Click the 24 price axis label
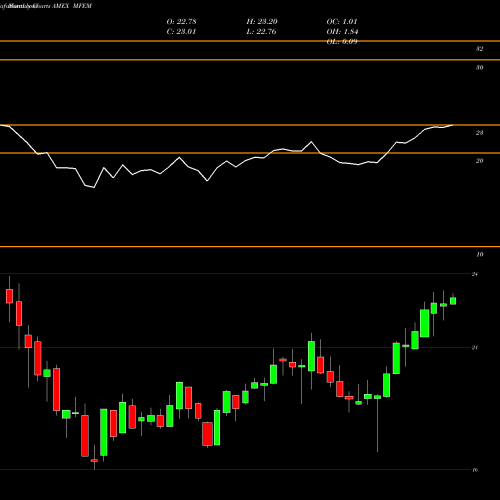The width and height of the screenshot is (500, 500). [x=475, y=274]
